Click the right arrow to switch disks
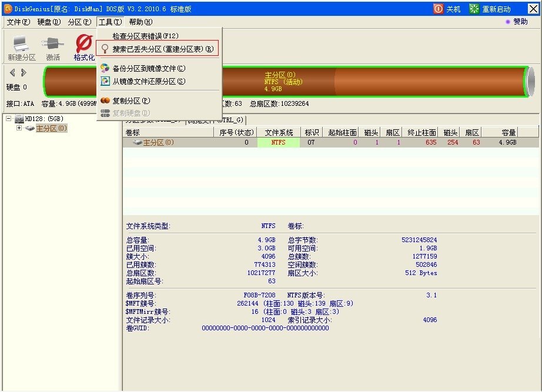 [x=22, y=73]
